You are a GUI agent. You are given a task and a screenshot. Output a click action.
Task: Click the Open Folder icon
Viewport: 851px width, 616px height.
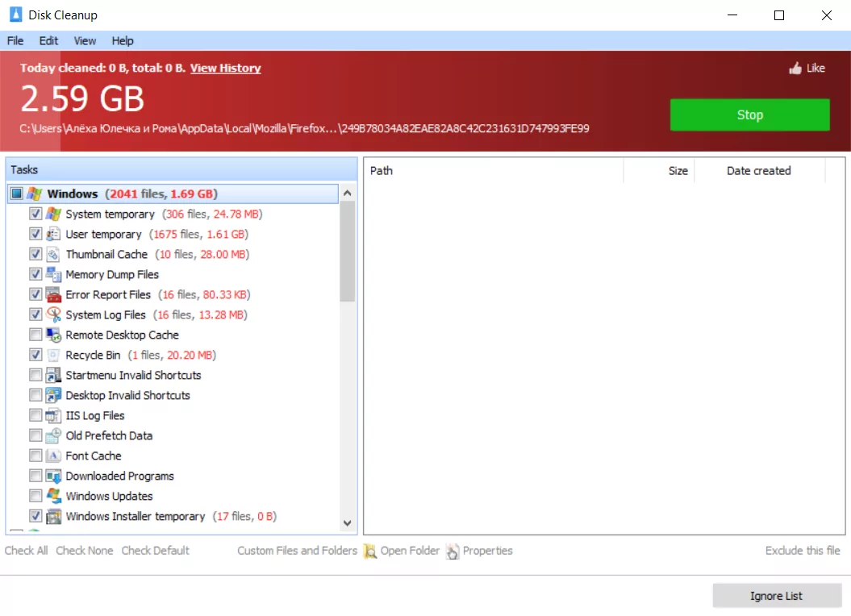[370, 551]
